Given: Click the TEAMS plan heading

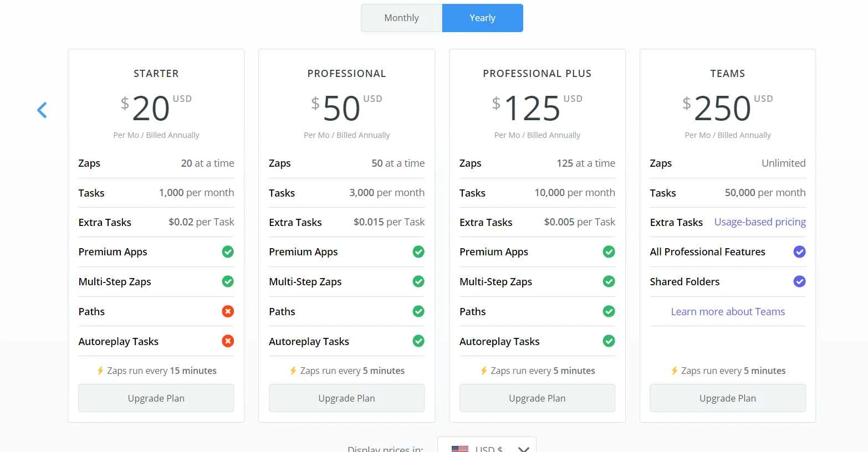Looking at the screenshot, I should click(728, 74).
